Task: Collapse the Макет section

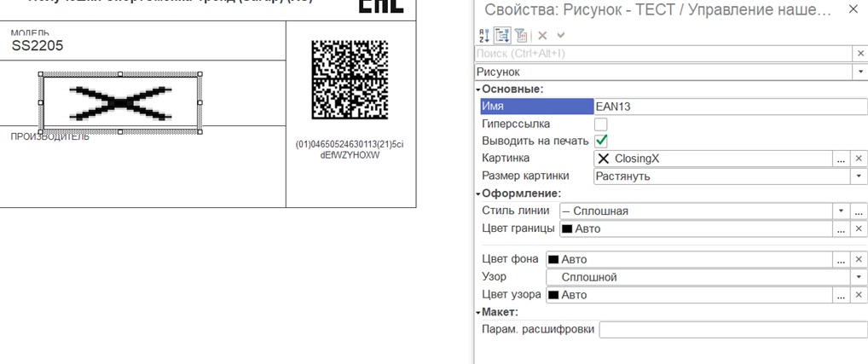Action: coord(477,313)
